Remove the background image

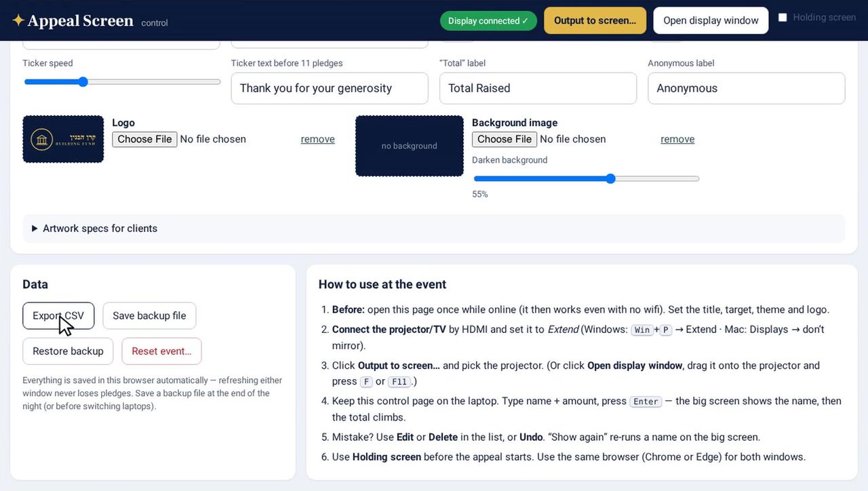[677, 139]
